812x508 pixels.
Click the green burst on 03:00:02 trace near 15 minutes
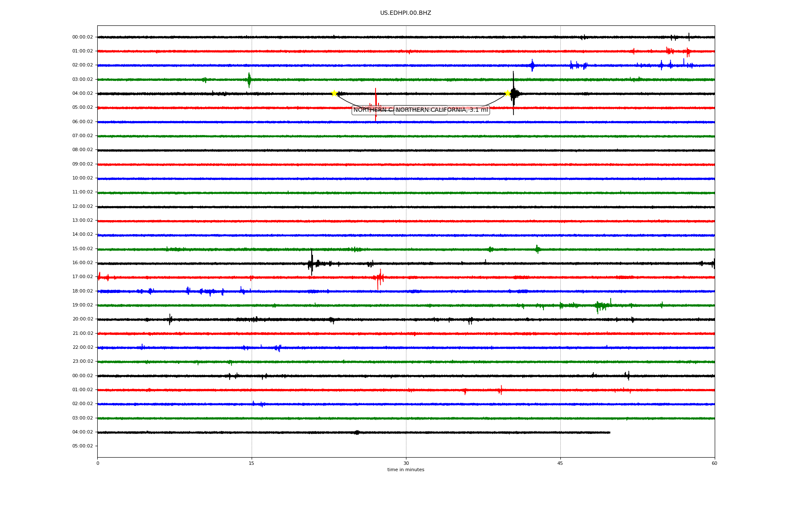(x=249, y=80)
